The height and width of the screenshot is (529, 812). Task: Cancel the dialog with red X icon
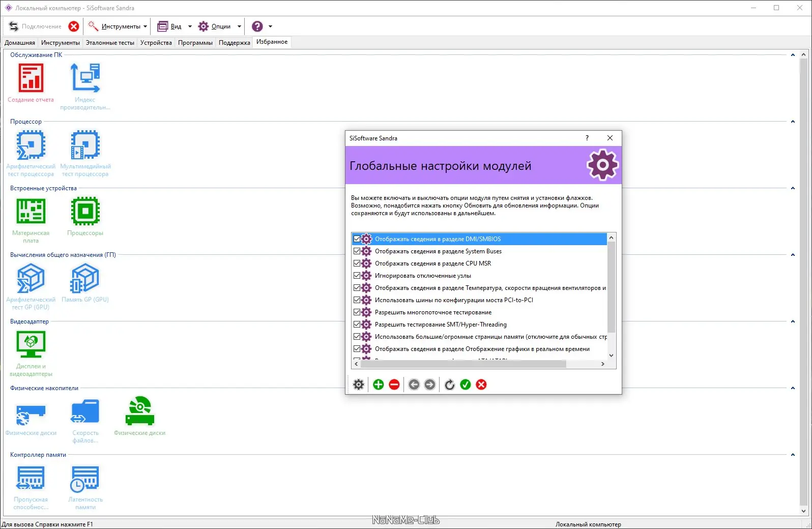(481, 385)
